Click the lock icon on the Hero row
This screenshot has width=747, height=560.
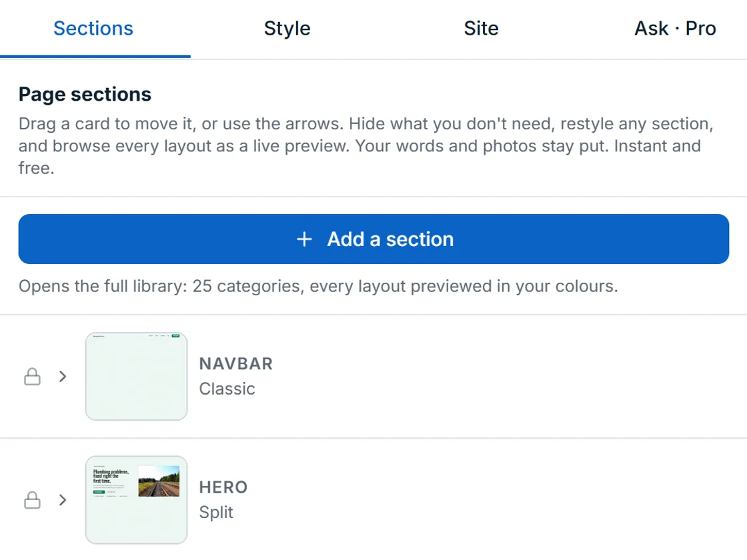tap(32, 500)
